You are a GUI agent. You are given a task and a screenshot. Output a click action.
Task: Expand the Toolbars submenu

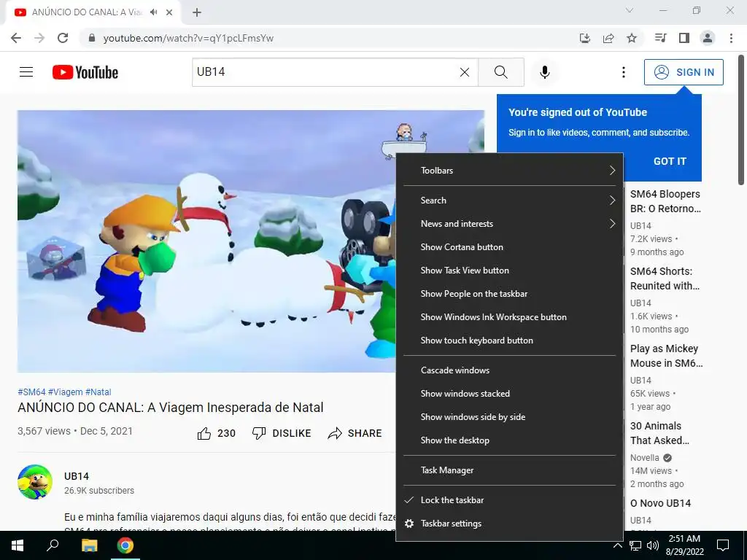pos(509,171)
